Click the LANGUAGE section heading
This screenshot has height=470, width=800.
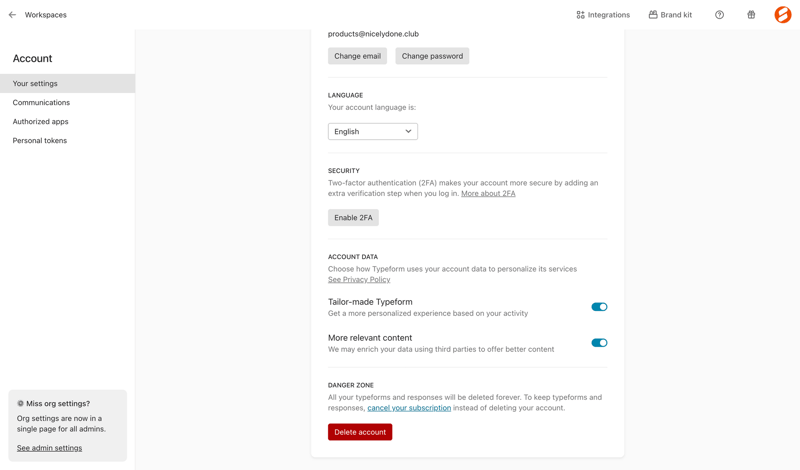tap(345, 95)
